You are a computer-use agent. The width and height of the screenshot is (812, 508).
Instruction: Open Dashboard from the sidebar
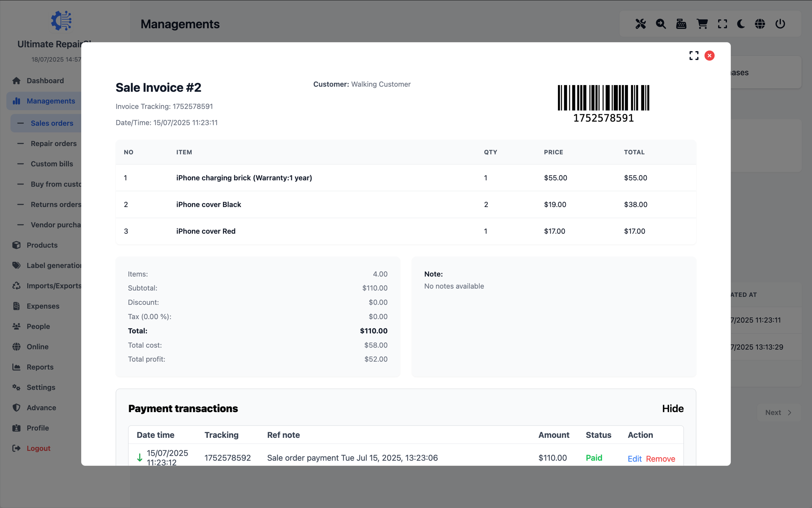pos(45,81)
